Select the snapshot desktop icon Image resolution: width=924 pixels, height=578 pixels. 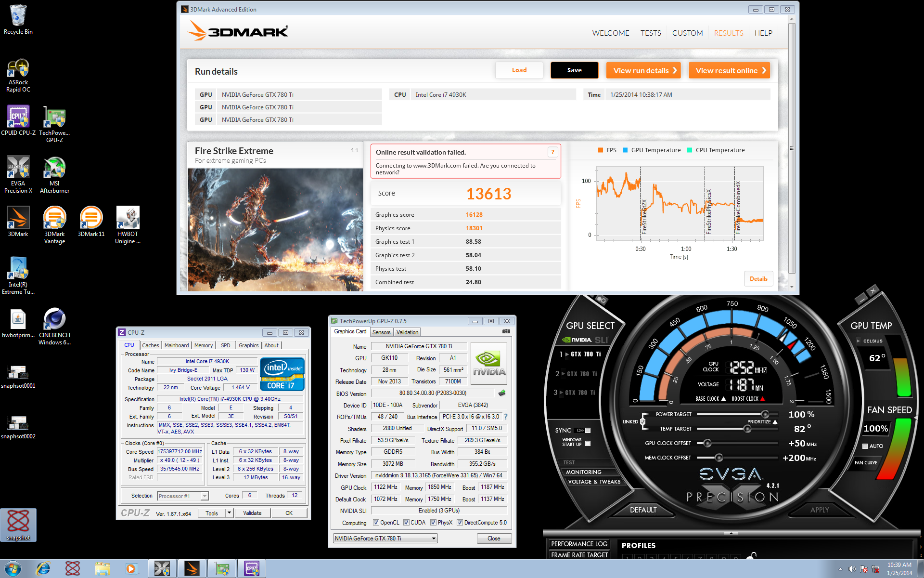(18, 525)
